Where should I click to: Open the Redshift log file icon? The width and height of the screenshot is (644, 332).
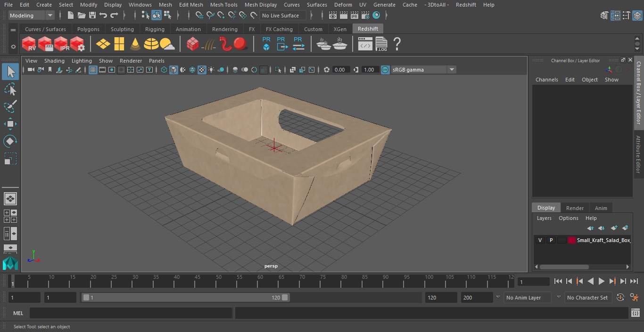(381, 44)
